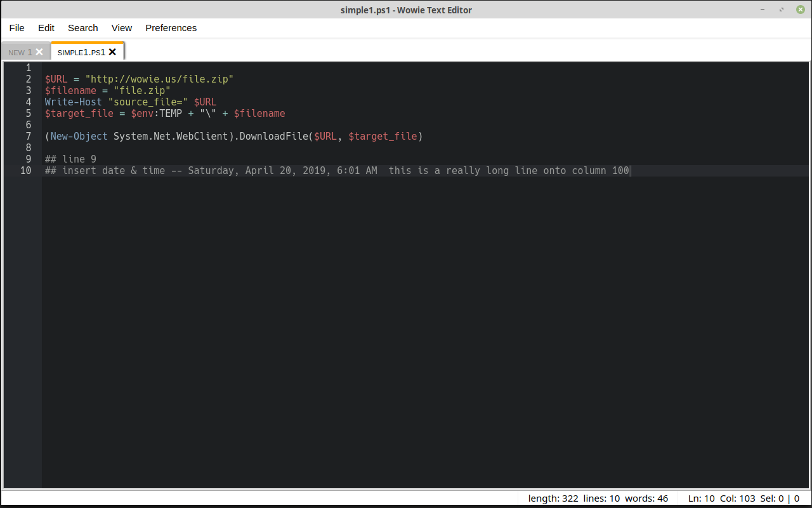Click line number 3 in the gutter
The image size is (812, 508).
[x=28, y=91]
